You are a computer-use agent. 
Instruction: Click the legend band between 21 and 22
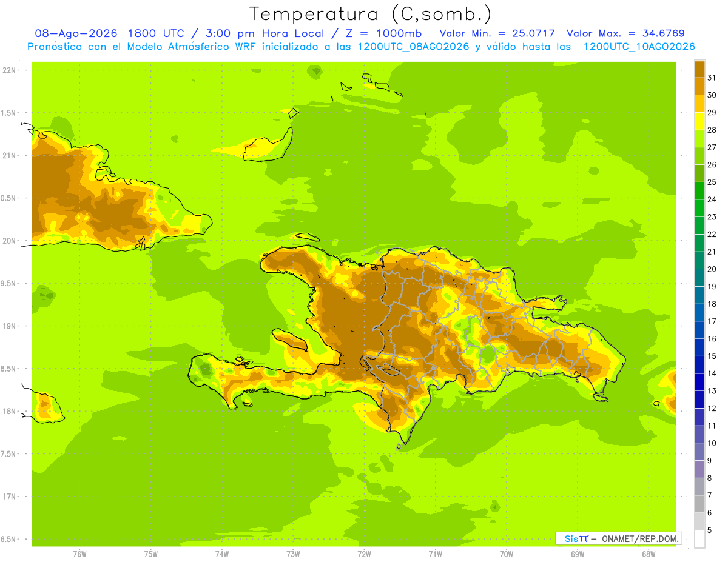click(699, 243)
